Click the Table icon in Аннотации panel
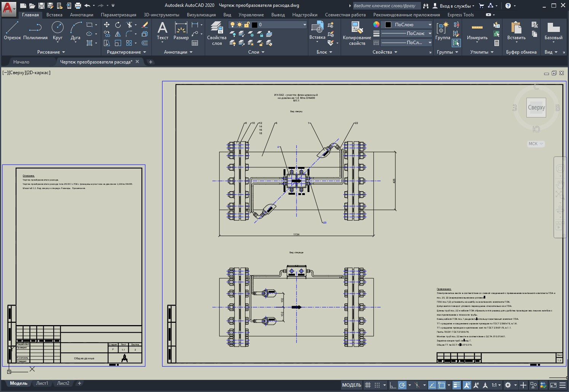The height and width of the screenshot is (392, 569). [x=195, y=43]
